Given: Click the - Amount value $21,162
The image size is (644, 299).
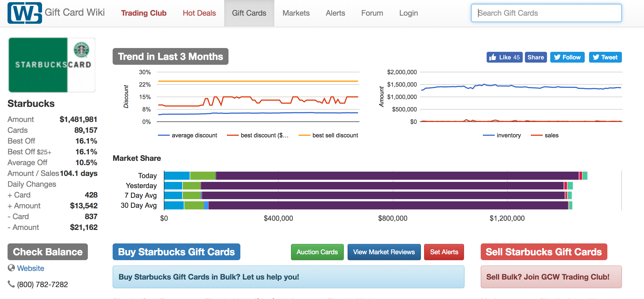Looking at the screenshot, I should (x=84, y=227).
